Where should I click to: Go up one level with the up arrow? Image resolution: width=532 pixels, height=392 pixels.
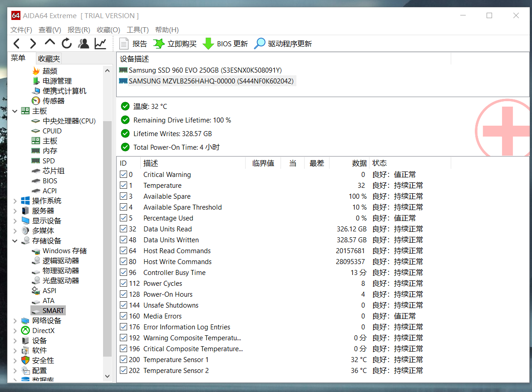click(50, 42)
